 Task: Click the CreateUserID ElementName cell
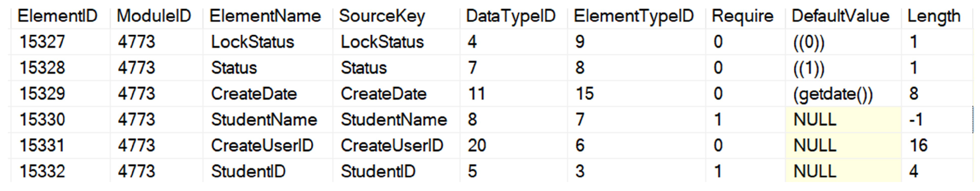click(262, 145)
